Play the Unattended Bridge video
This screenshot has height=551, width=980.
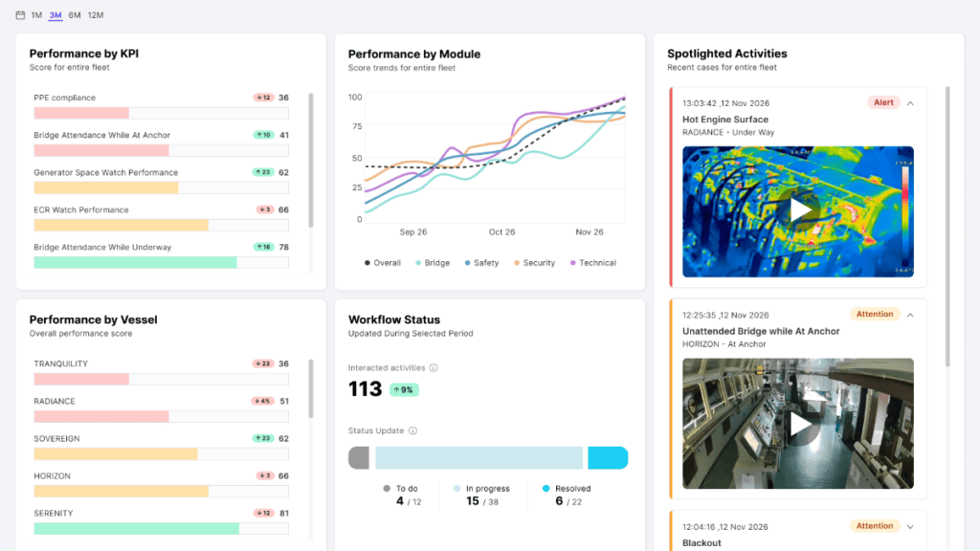click(x=798, y=424)
